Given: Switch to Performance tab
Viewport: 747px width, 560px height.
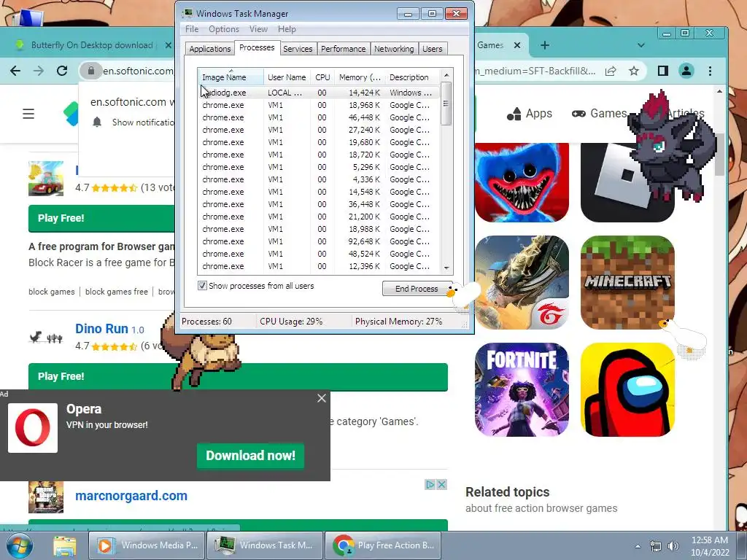Looking at the screenshot, I should coord(343,49).
